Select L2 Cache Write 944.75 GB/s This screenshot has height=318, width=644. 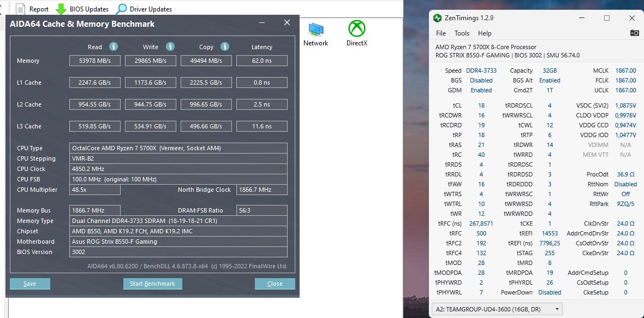pos(150,104)
